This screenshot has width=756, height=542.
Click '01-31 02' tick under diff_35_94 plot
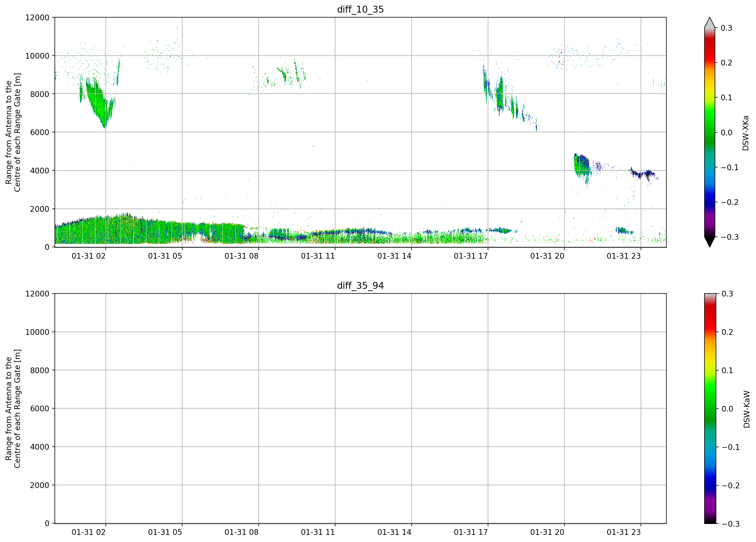89,532
